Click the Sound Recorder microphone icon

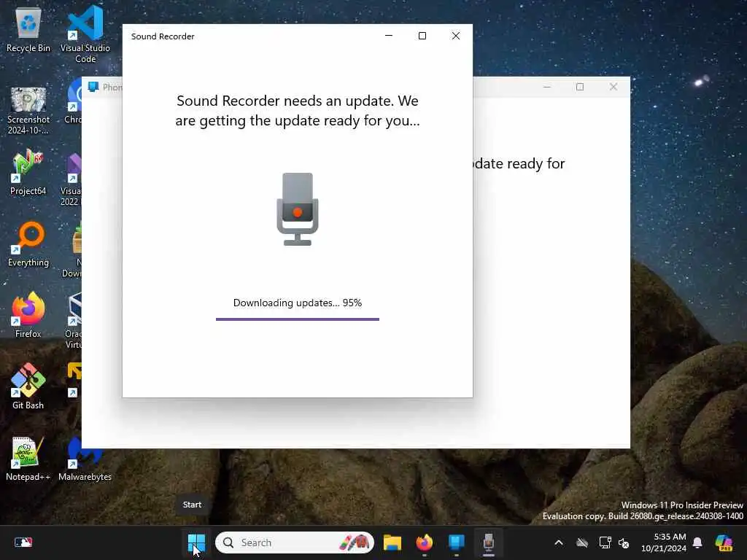(x=298, y=209)
